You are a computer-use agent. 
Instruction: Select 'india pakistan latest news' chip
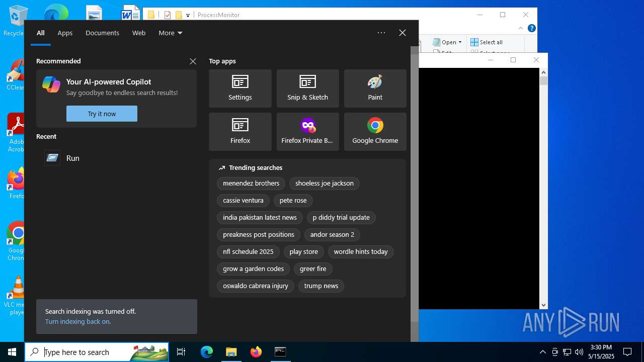coord(260,218)
